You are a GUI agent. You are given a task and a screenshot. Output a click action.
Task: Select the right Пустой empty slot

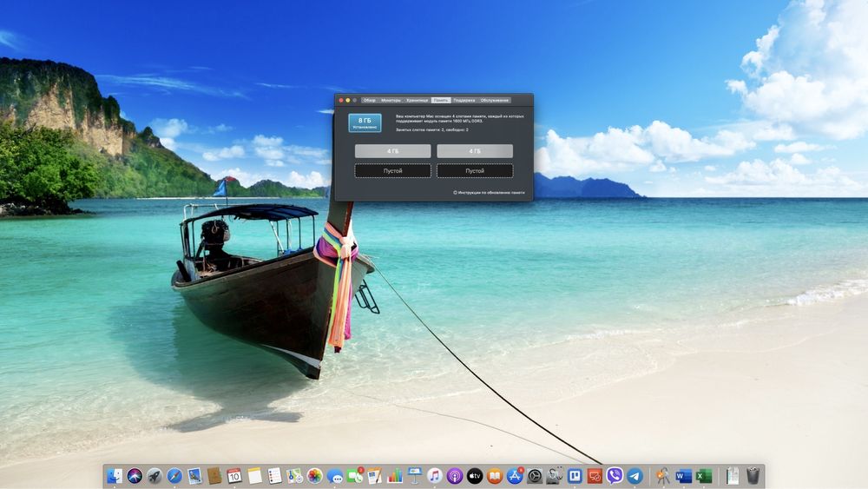[475, 170]
